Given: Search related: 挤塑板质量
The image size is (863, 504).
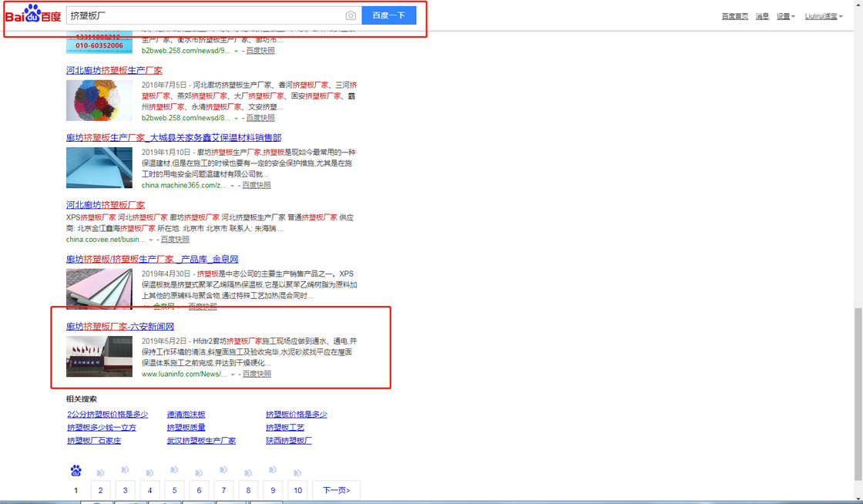Looking at the screenshot, I should pyautogui.click(x=186, y=428).
